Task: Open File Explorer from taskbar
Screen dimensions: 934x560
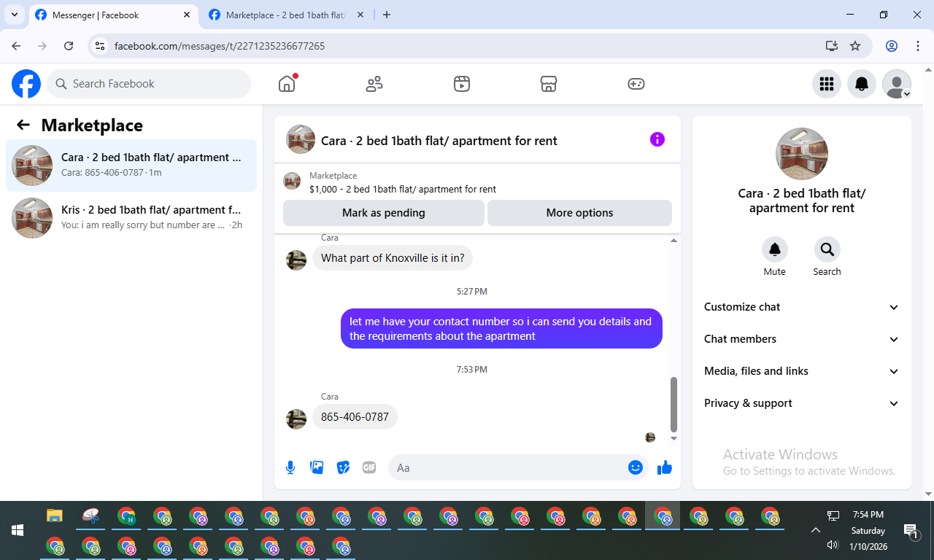Action: 55,516
